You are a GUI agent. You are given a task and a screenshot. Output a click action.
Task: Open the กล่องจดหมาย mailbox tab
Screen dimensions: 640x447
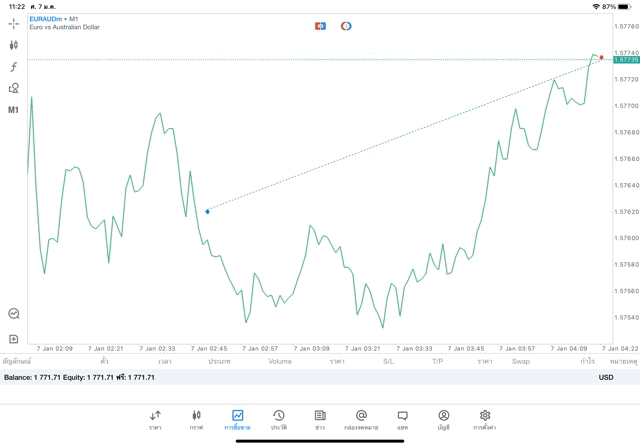click(361, 419)
